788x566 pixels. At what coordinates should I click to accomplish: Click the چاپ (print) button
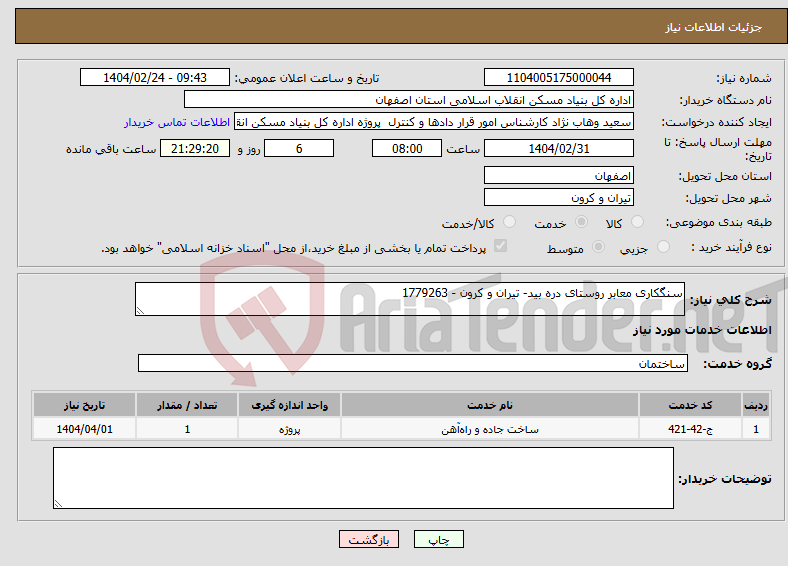click(438, 539)
